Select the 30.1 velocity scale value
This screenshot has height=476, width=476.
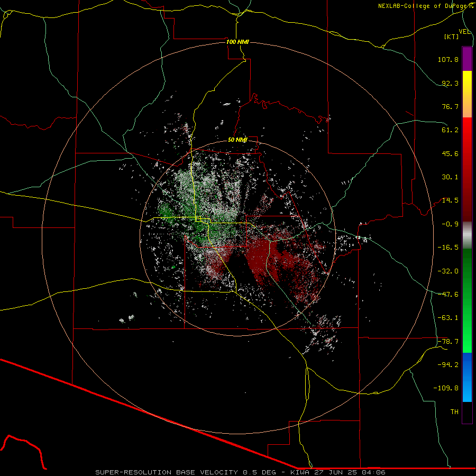coord(450,177)
